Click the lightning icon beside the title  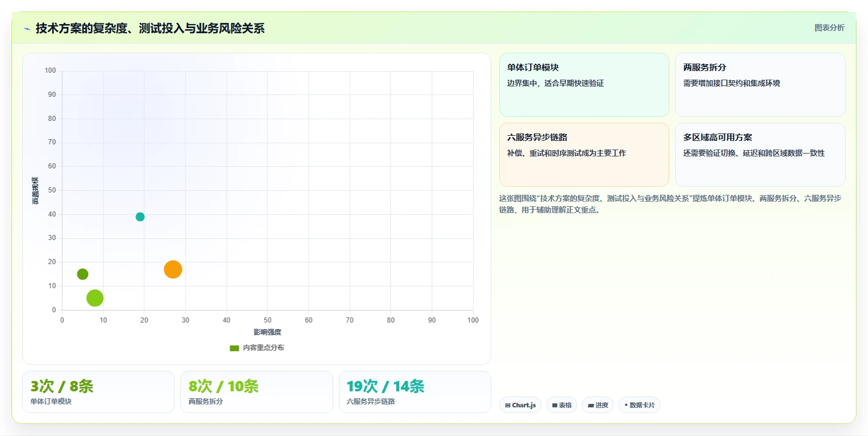click(x=27, y=29)
